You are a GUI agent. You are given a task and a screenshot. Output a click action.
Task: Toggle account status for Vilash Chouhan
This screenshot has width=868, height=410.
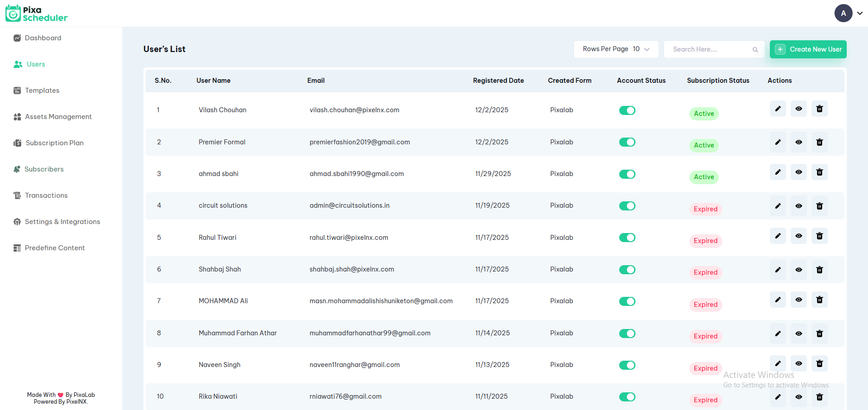coord(627,110)
